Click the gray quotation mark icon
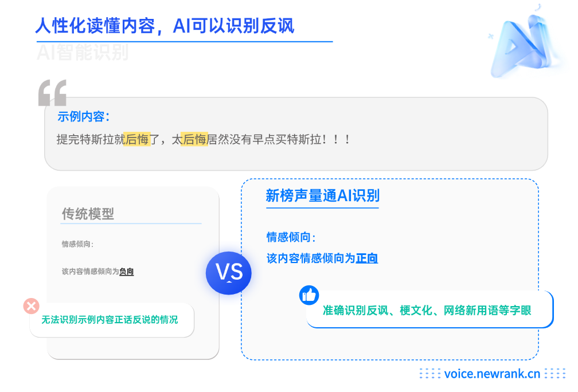This screenshot has width=578, height=392. 52,93
